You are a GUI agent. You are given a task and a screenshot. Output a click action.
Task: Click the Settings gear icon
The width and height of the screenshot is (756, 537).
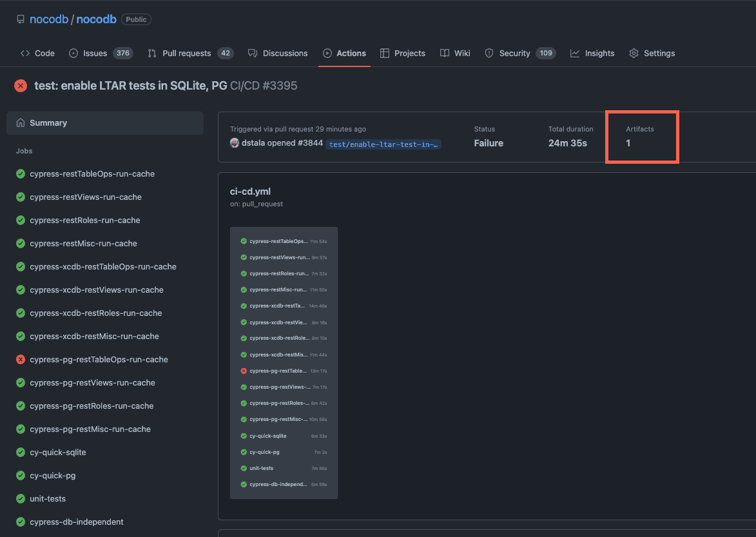(633, 53)
